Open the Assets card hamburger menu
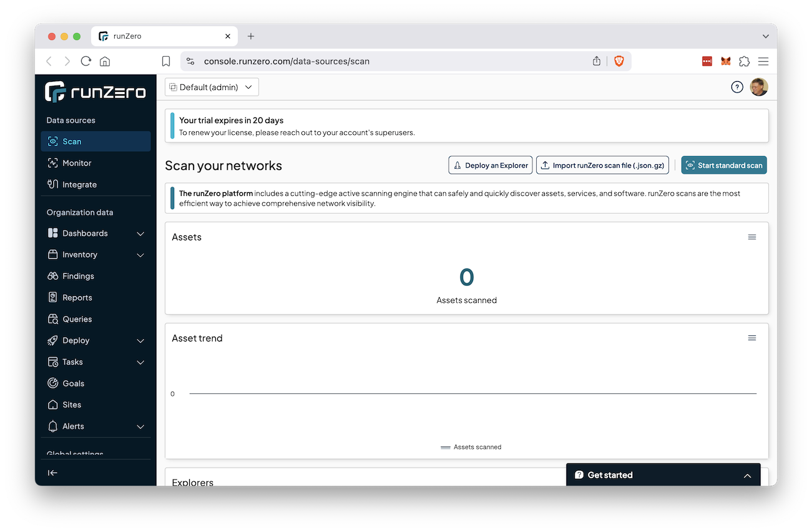 coord(752,237)
